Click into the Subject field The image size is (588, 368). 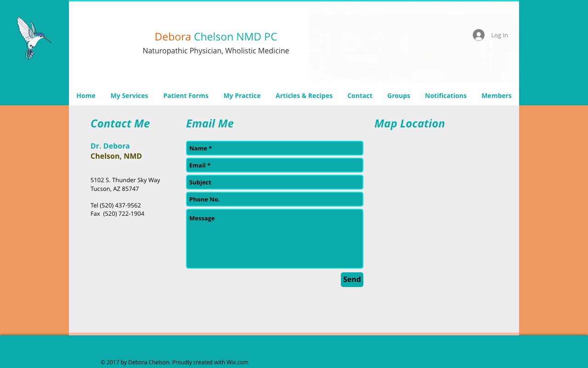click(275, 182)
